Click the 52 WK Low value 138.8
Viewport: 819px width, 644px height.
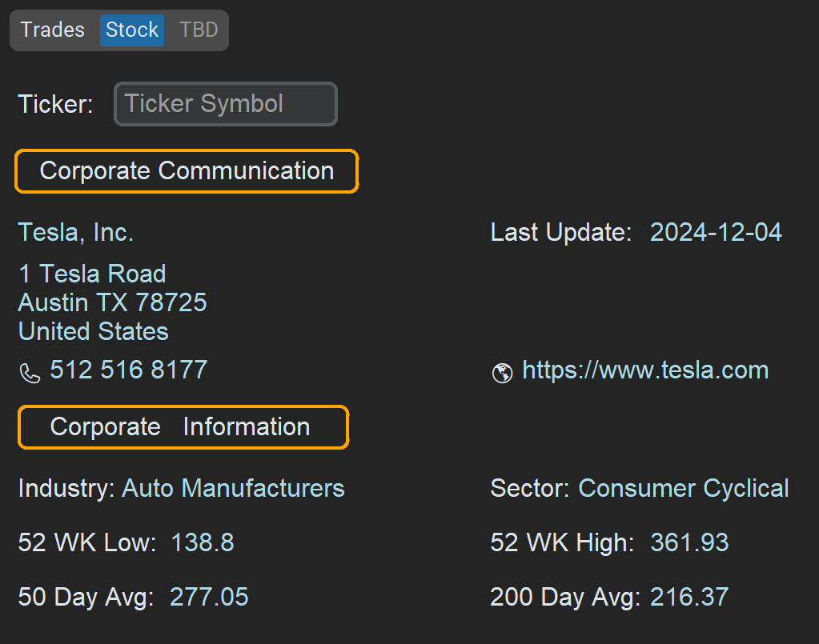click(203, 543)
